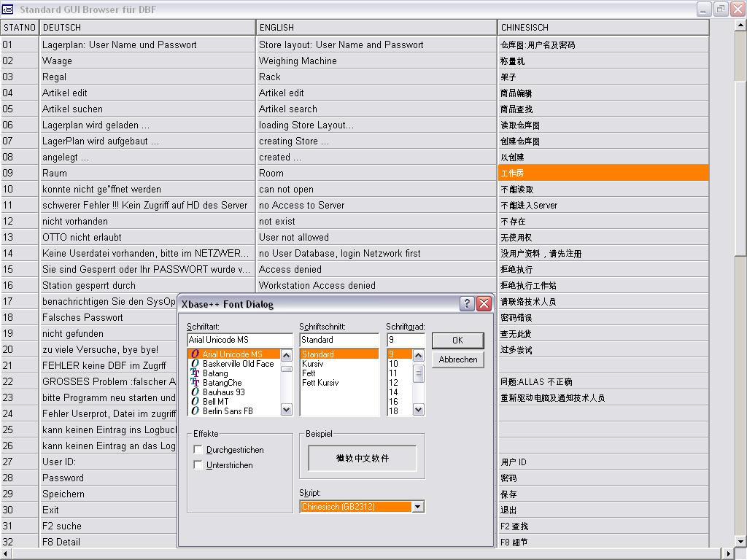Image resolution: width=747 pixels, height=560 pixels.
Task: Click the OK button
Action: (460, 340)
